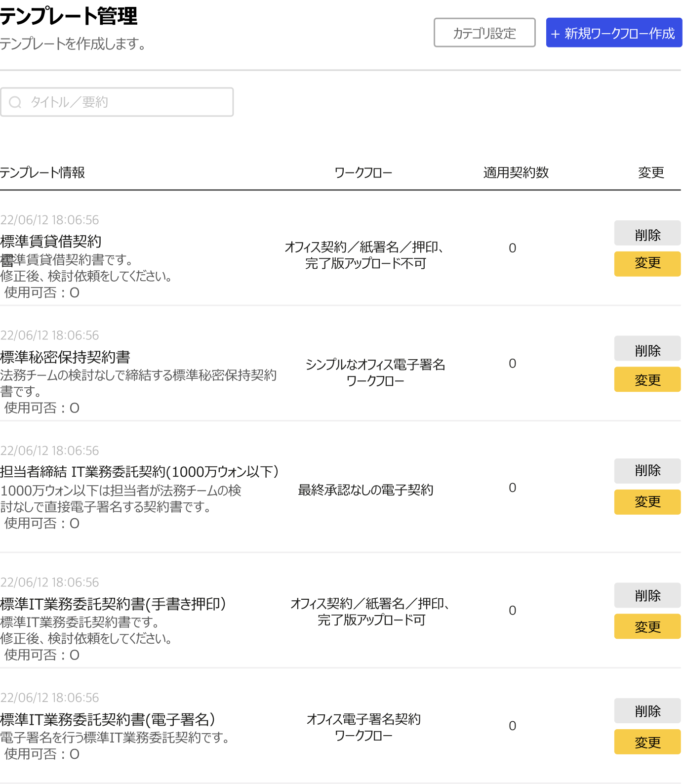Delete 標準IT業務委託契約書(電子署名) template
The image size is (683, 784).
point(647,711)
